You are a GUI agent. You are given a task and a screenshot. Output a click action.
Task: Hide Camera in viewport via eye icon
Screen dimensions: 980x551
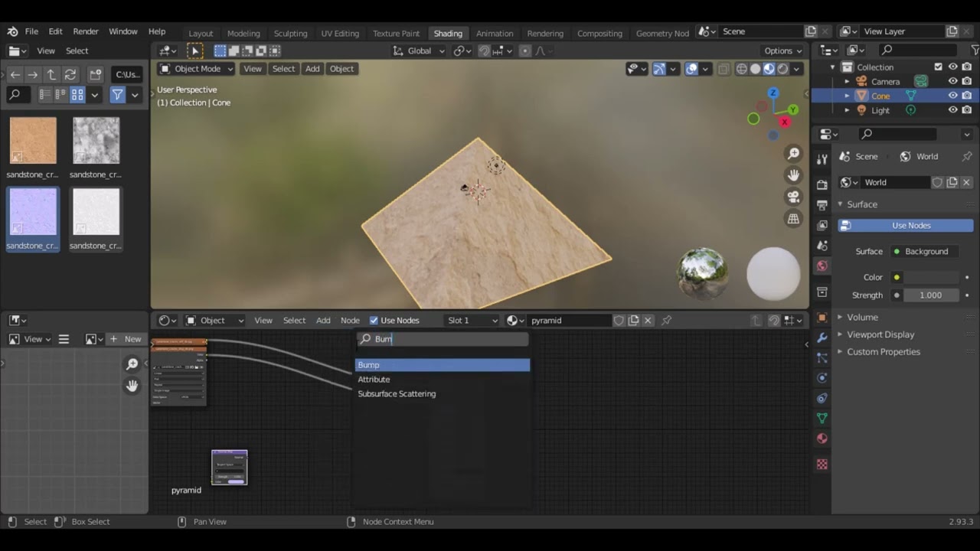click(x=952, y=81)
